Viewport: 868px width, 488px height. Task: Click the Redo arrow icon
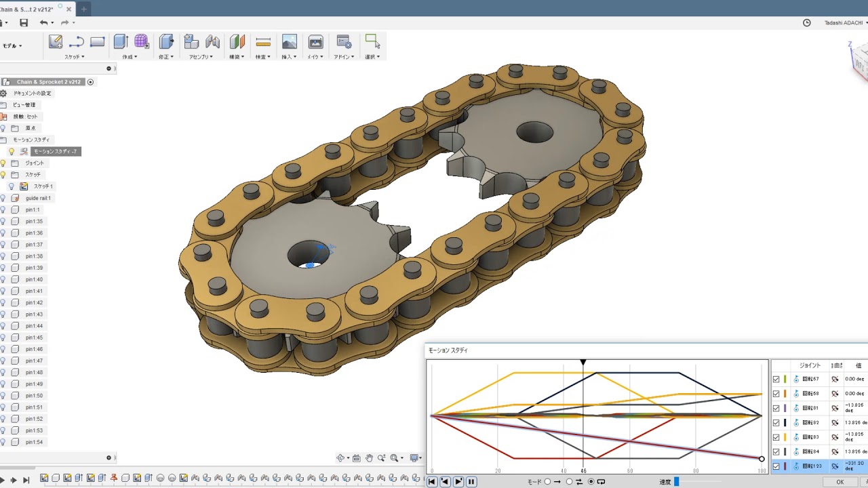[x=65, y=23]
